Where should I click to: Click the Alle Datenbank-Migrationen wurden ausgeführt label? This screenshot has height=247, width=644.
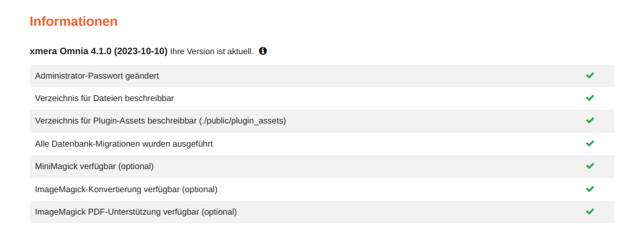click(124, 144)
